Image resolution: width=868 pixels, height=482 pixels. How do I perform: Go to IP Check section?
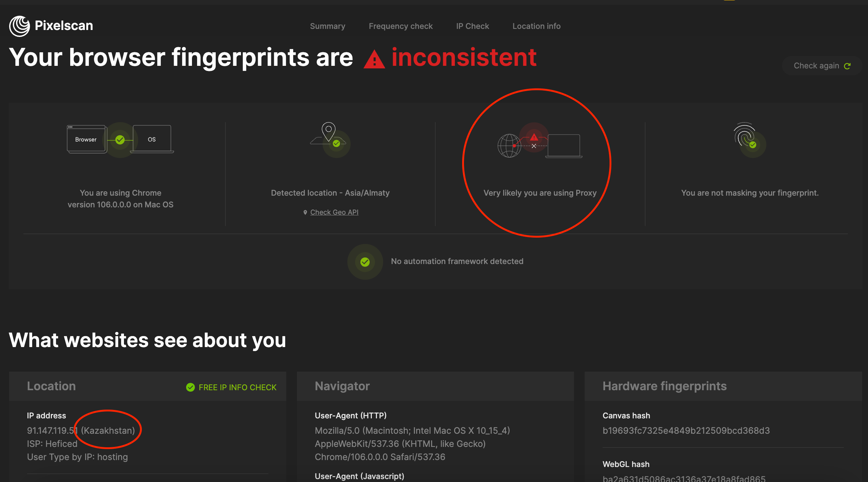pos(472,26)
